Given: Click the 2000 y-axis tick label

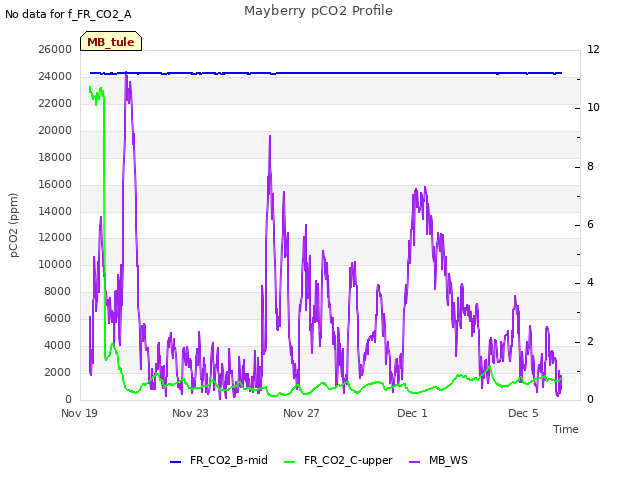Looking at the screenshot, I should tap(58, 372).
